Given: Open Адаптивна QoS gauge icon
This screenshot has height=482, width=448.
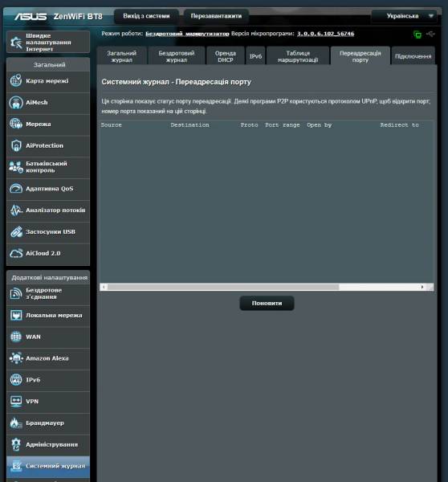Looking at the screenshot, I should pos(16,189).
